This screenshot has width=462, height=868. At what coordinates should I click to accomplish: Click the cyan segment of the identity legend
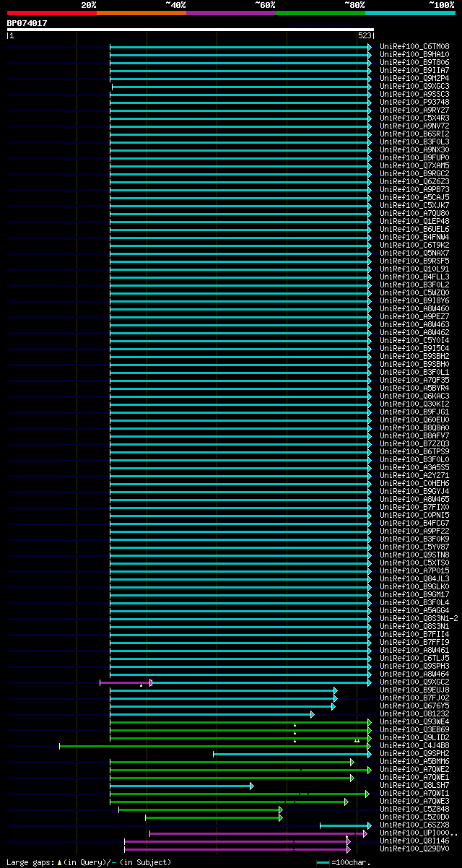410,13
